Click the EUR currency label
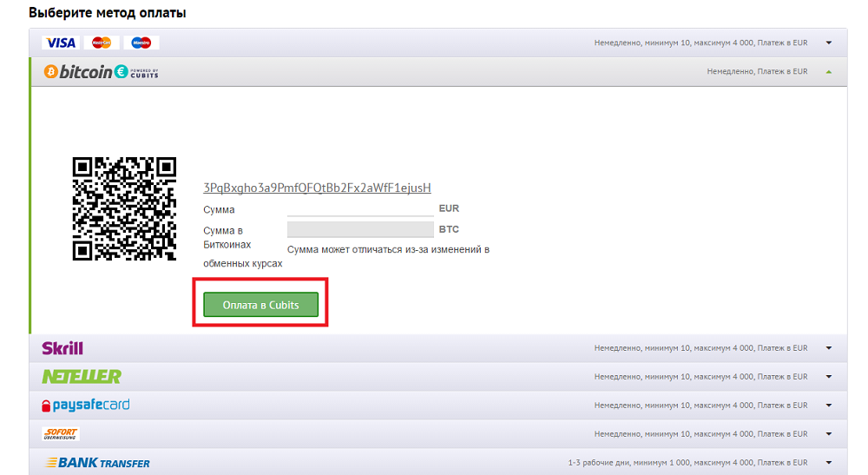The height and width of the screenshot is (475, 868). point(449,208)
